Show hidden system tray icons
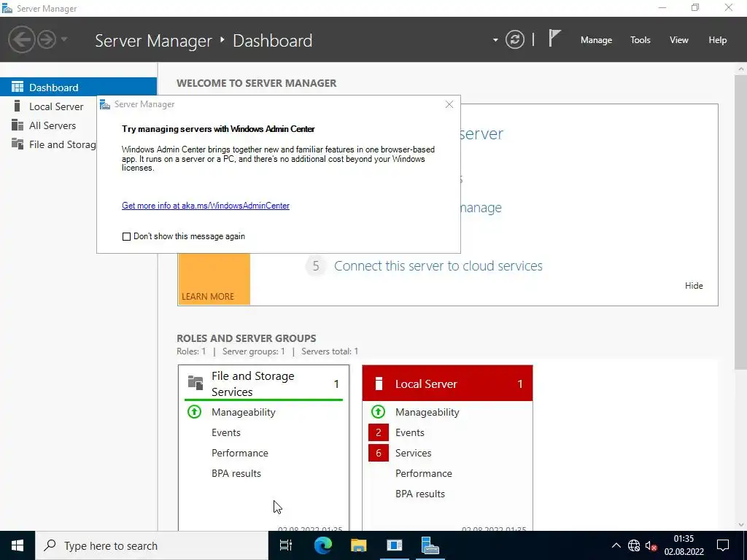The width and height of the screenshot is (747, 560). (616, 545)
